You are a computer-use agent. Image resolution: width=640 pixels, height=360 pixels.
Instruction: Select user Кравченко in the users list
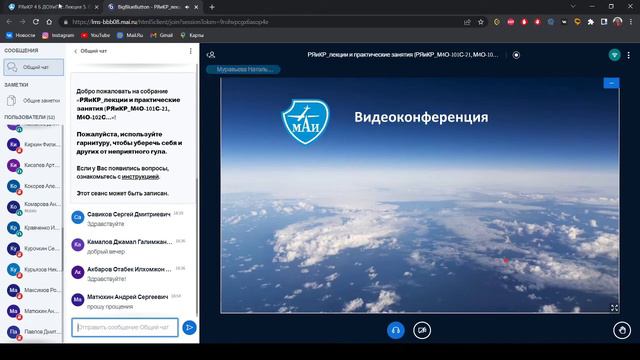point(33,228)
